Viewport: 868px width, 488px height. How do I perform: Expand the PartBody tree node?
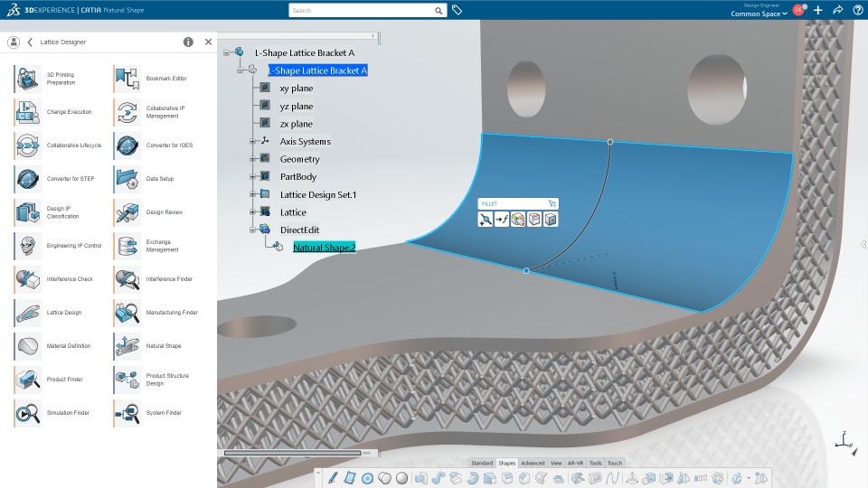click(252, 176)
